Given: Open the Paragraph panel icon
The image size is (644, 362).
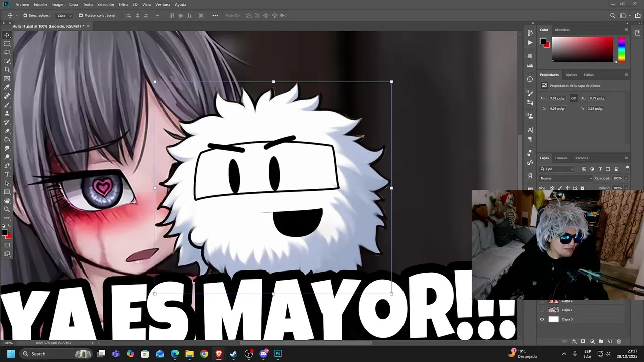Looking at the screenshot, I should [530, 139].
